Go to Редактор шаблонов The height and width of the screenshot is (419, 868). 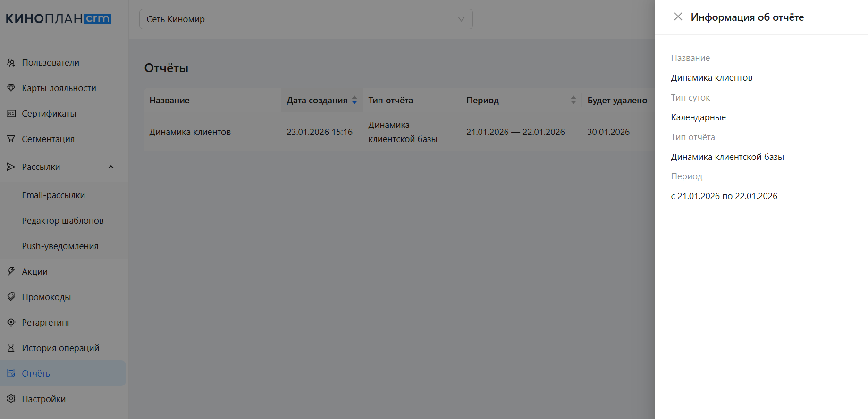[x=63, y=221]
